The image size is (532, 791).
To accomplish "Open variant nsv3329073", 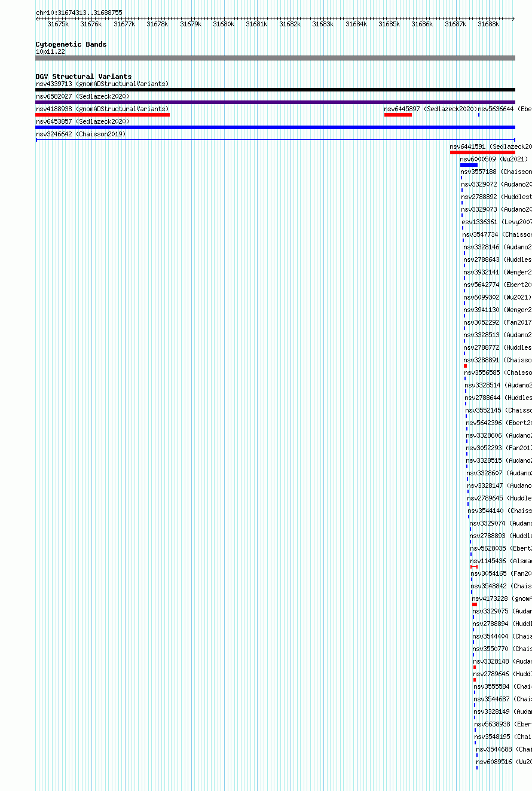I will click(496, 209).
